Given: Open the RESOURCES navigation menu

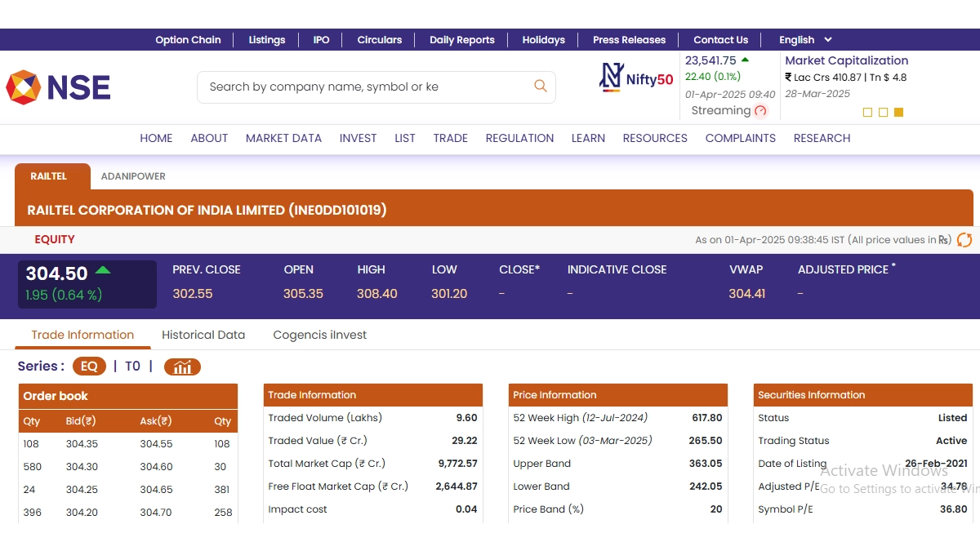Looking at the screenshot, I should 655,138.
